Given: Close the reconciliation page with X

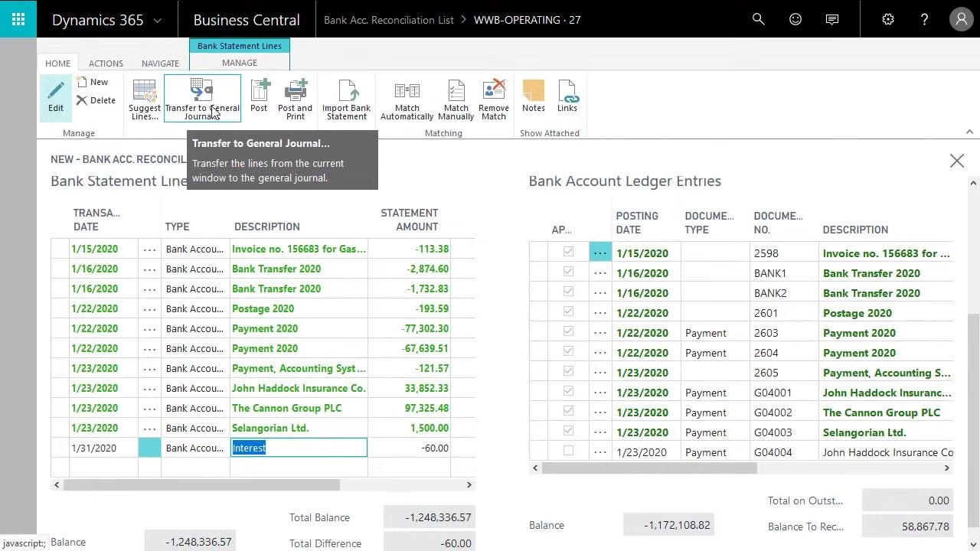Looking at the screenshot, I should (957, 161).
